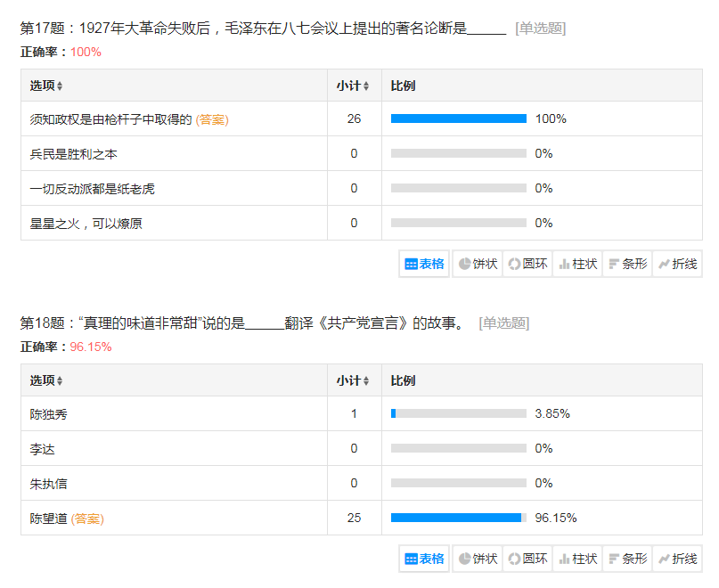Click the 陈独秀 option row
Image resolution: width=719 pixels, height=588 pixels.
point(49,413)
